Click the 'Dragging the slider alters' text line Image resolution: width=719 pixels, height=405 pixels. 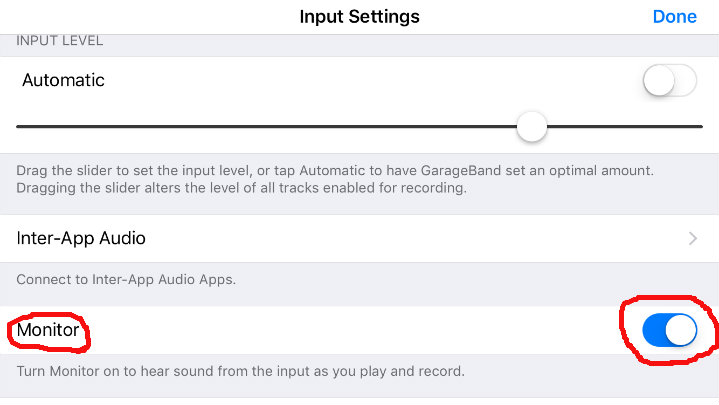(241, 188)
